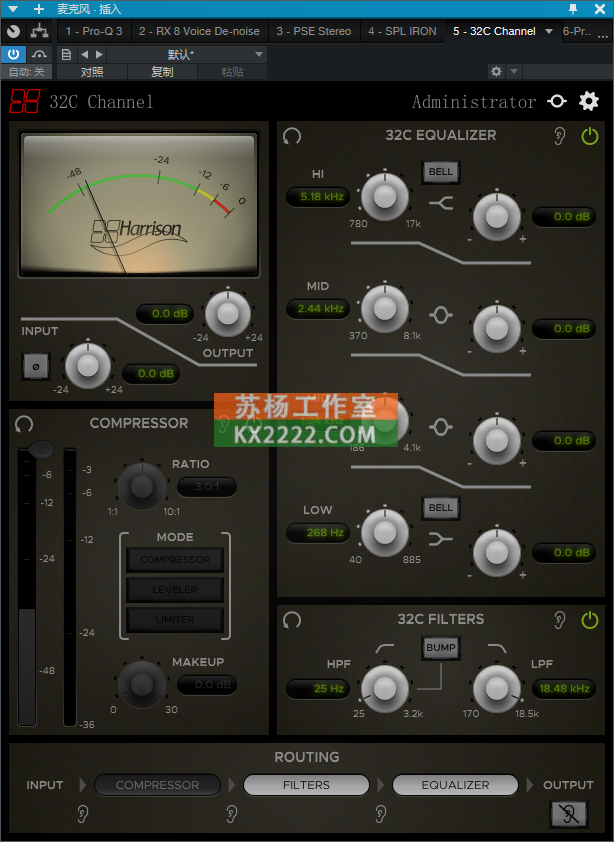Open the preset file document icon
Image resolution: width=614 pixels, height=842 pixels.
[x=66, y=54]
